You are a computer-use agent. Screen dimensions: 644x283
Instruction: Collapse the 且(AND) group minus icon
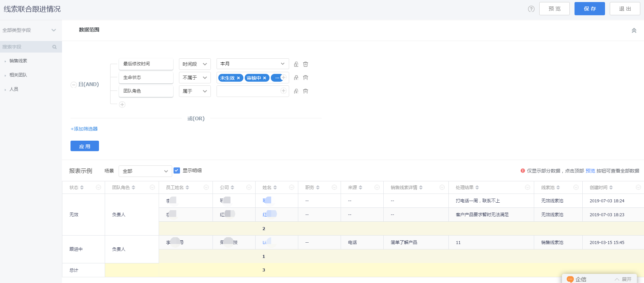(x=74, y=85)
